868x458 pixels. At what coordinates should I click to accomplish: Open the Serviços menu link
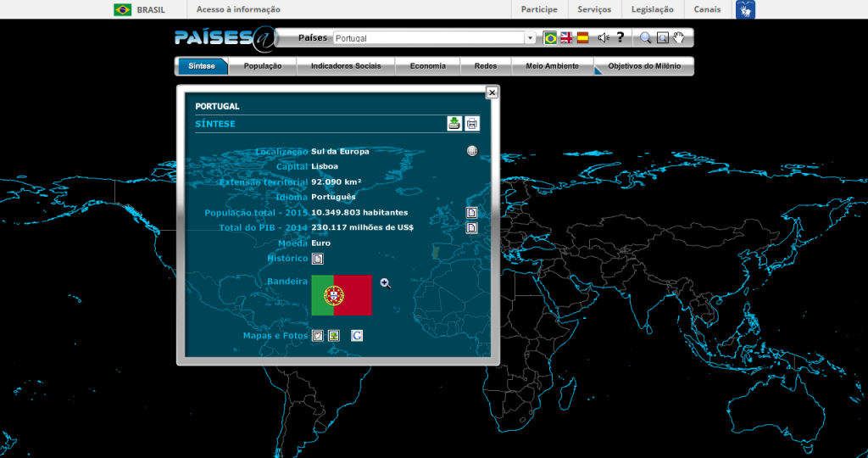594,9
